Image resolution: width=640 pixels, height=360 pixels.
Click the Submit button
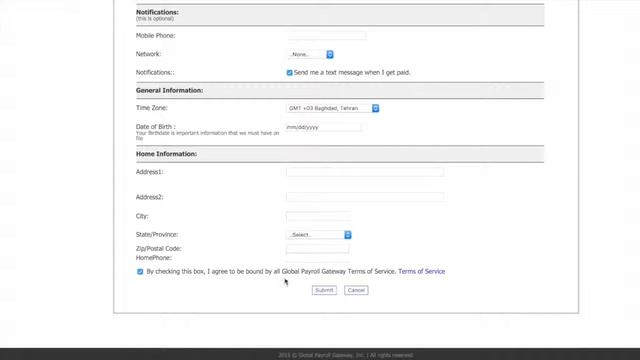click(324, 290)
